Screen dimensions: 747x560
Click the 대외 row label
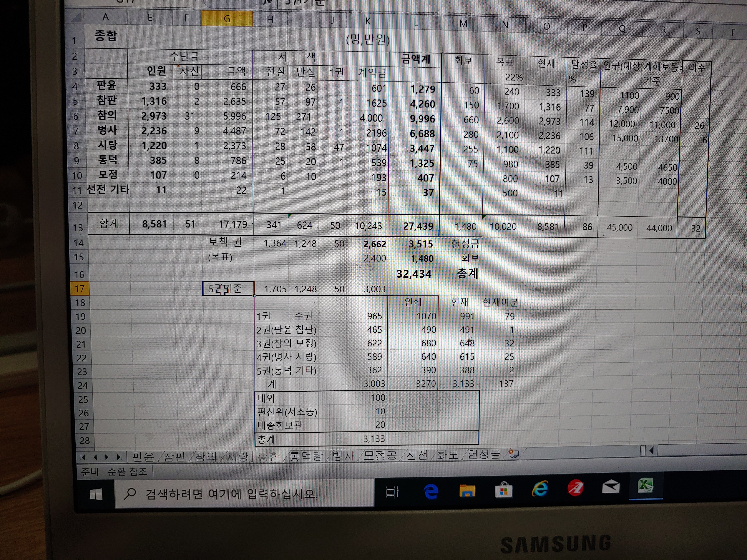tap(266, 398)
